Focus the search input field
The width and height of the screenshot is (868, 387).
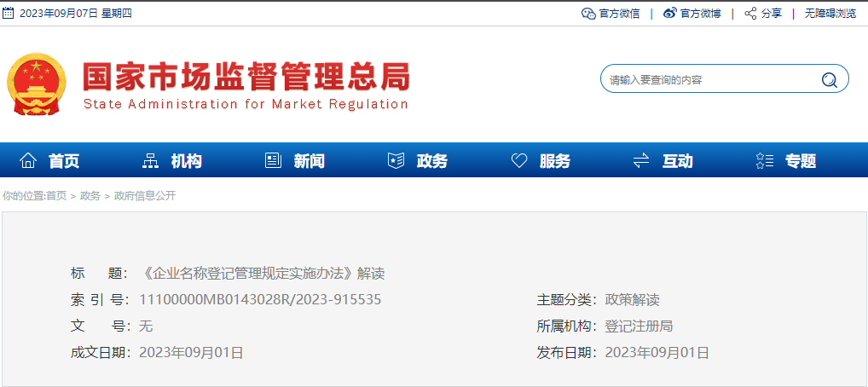pos(709,80)
